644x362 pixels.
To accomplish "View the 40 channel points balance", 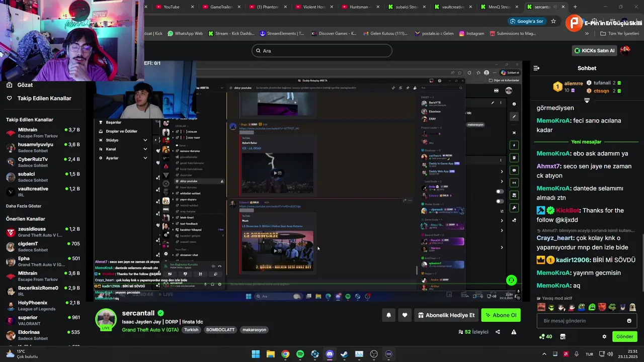I will tap(545, 336).
